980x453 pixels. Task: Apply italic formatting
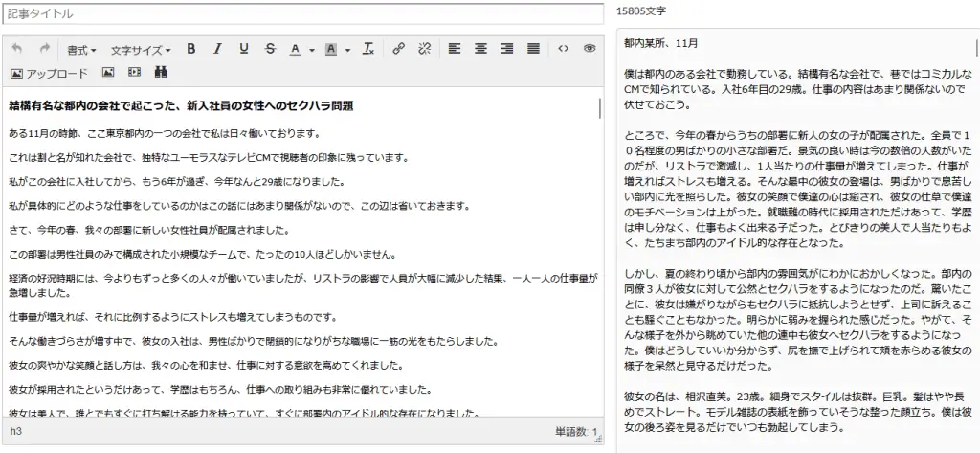click(217, 49)
